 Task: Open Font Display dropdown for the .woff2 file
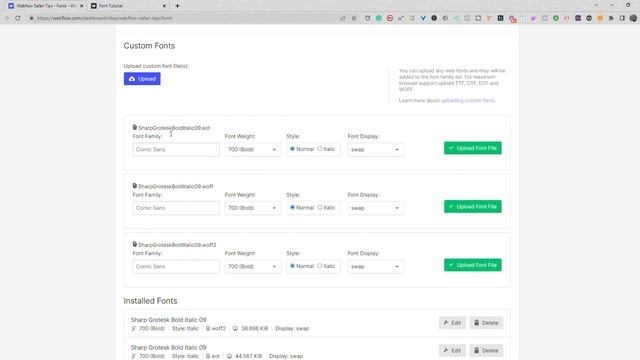point(376,266)
